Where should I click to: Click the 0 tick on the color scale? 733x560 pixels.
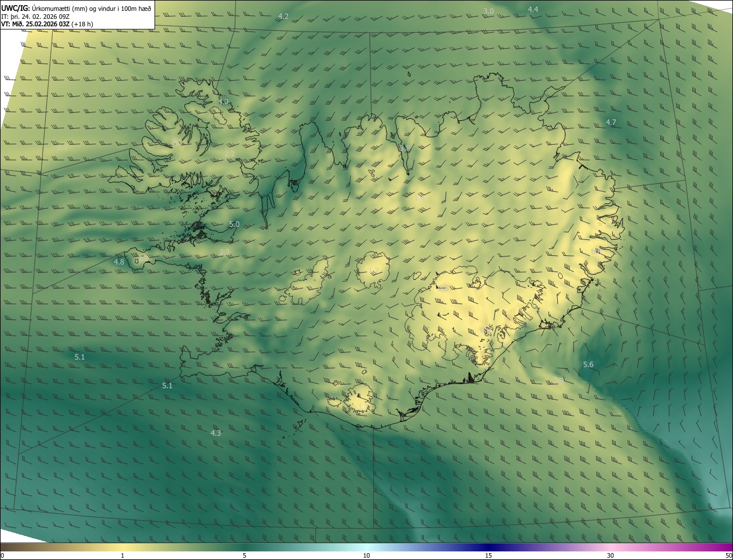pyautogui.click(x=2, y=555)
